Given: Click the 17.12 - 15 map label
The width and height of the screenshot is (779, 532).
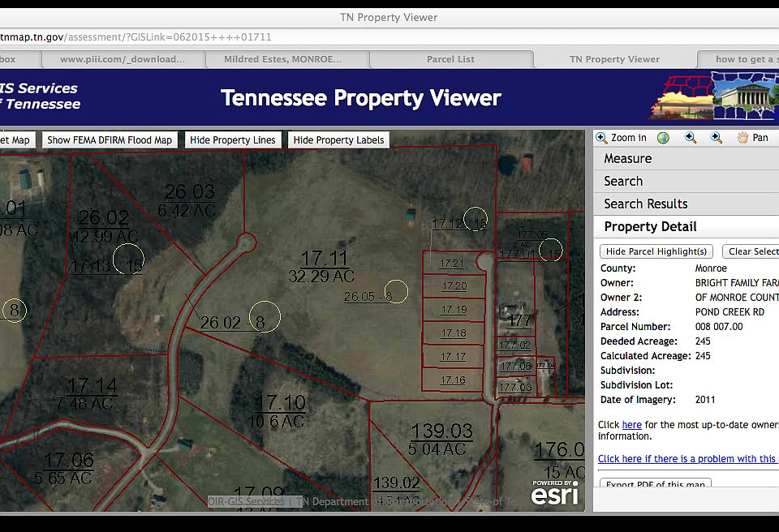Looking at the screenshot, I should click(458, 224).
